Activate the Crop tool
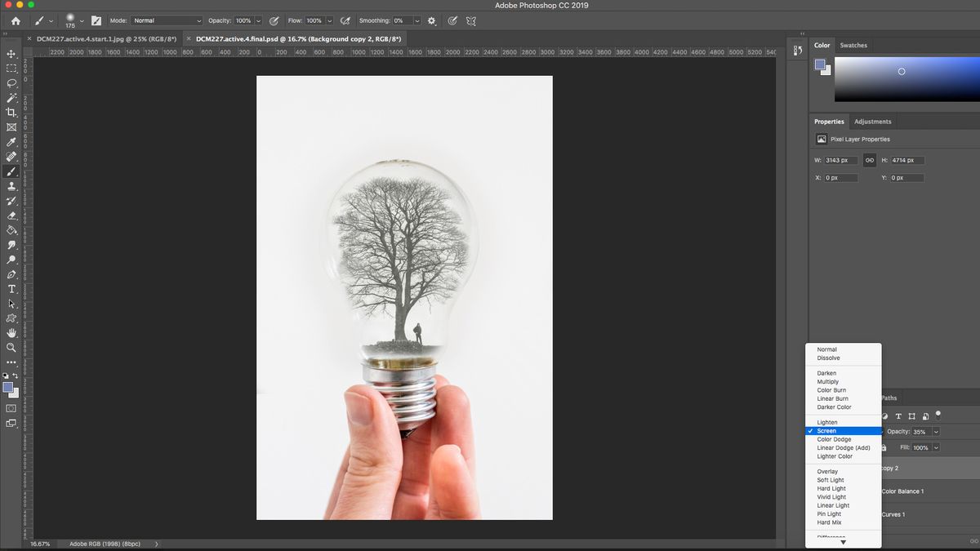 [11, 113]
